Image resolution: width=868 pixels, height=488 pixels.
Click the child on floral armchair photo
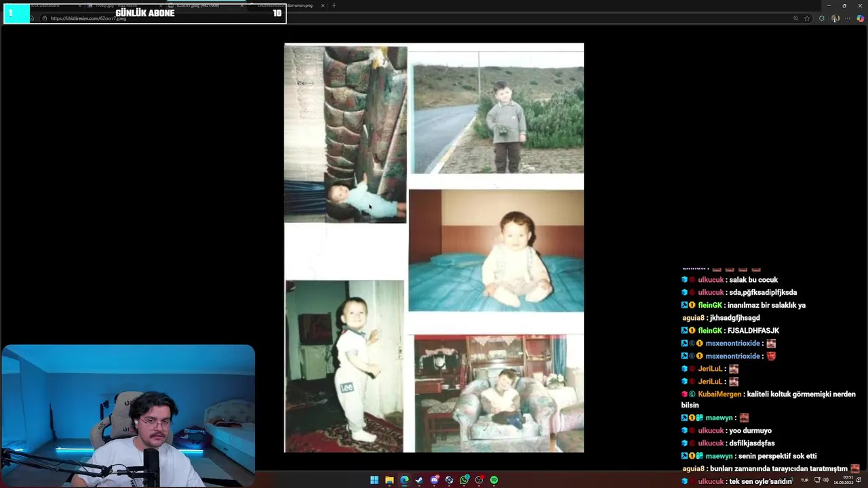[499, 393]
